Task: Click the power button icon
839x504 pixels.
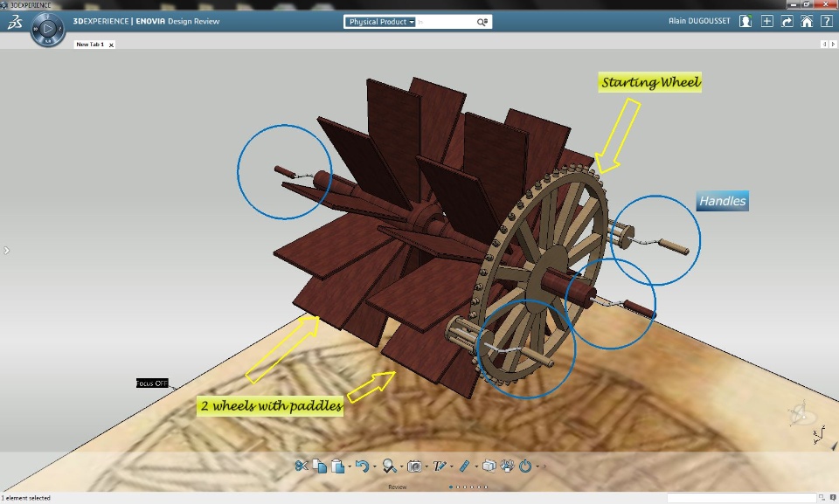Action: tap(525, 466)
